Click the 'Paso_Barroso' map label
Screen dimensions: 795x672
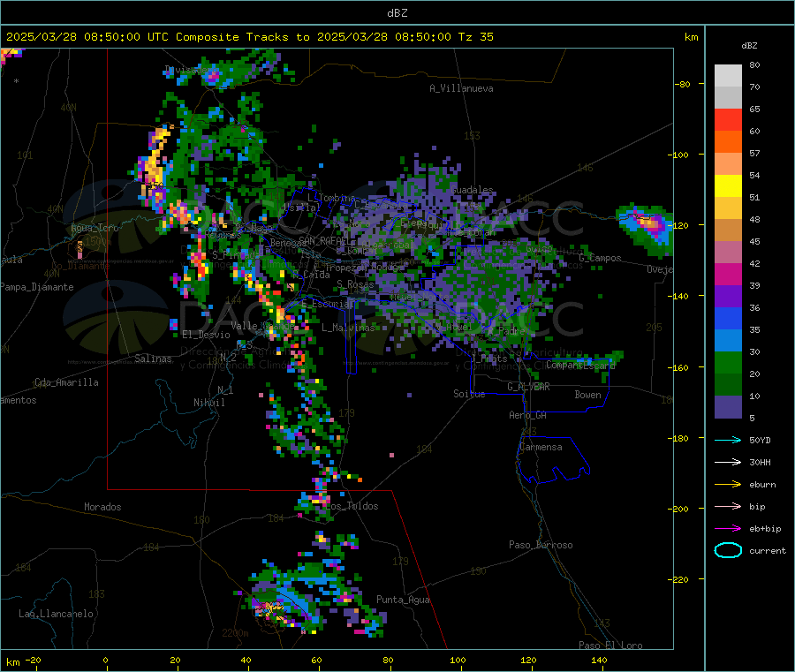(x=541, y=545)
